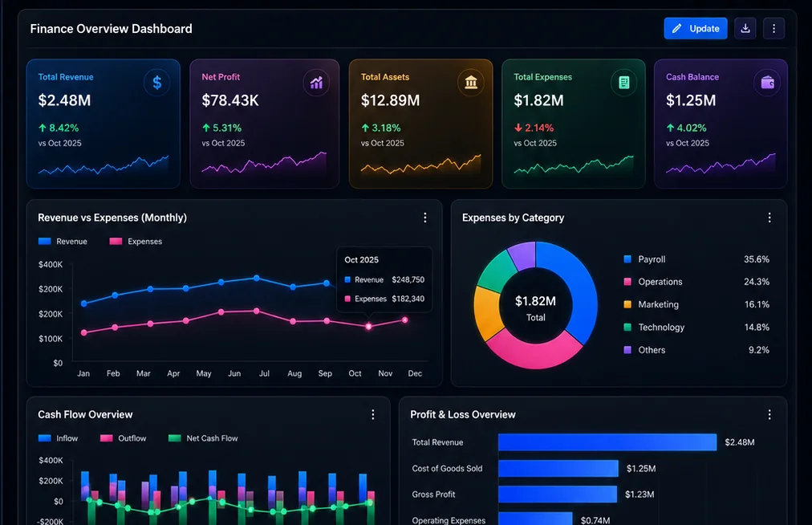Click the Update button

click(x=696, y=29)
